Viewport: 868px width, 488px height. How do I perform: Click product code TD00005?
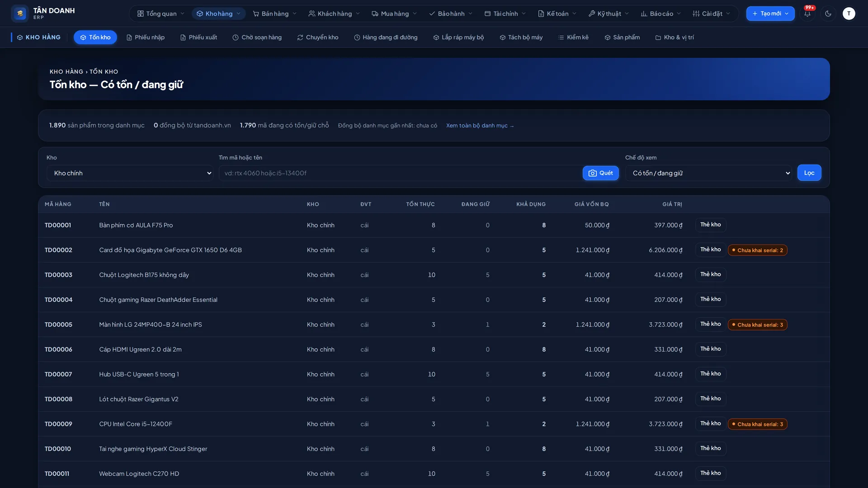tap(58, 325)
